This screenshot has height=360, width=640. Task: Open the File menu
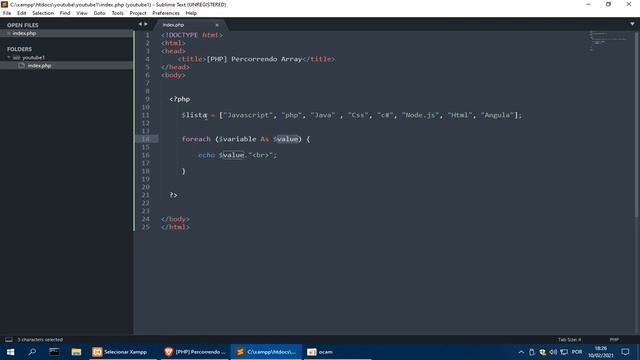7,13
